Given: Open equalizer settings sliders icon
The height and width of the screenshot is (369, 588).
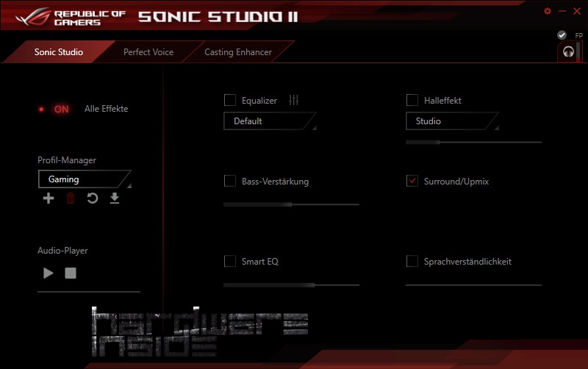Looking at the screenshot, I should (294, 101).
